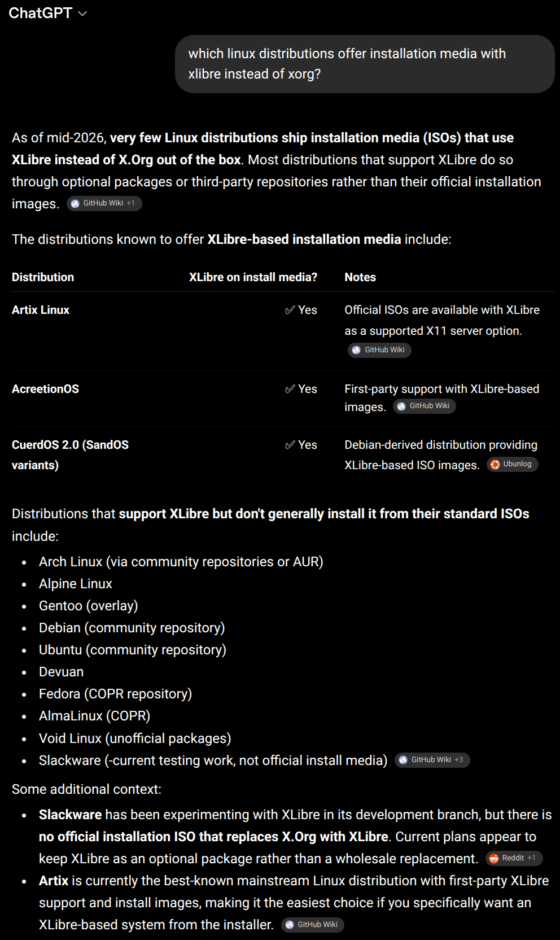Click the checkmark Yes in Artix Linux row
Viewport: 560px width, 940px height.
(301, 310)
